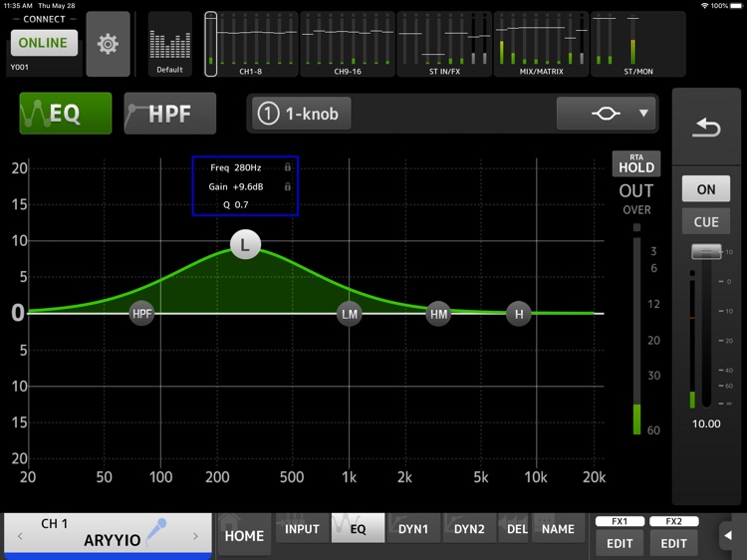The image size is (747, 560).
Task: Select the HM band handle
Action: pos(438,314)
